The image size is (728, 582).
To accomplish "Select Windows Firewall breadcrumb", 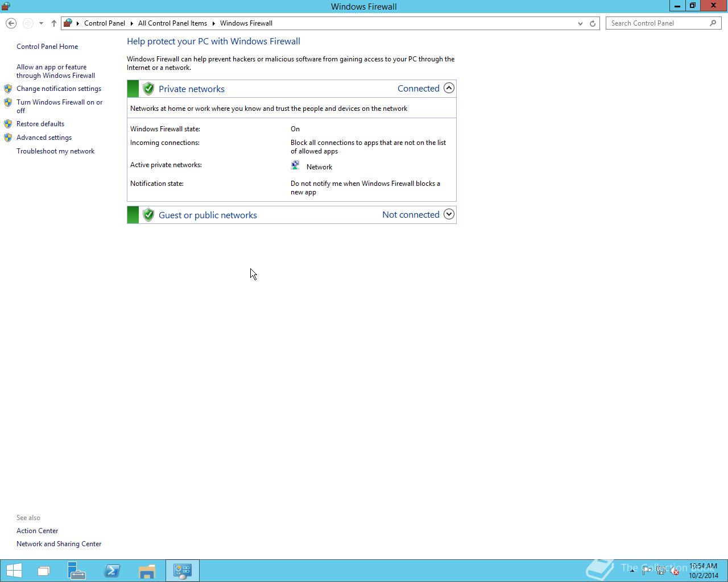I will tap(246, 23).
